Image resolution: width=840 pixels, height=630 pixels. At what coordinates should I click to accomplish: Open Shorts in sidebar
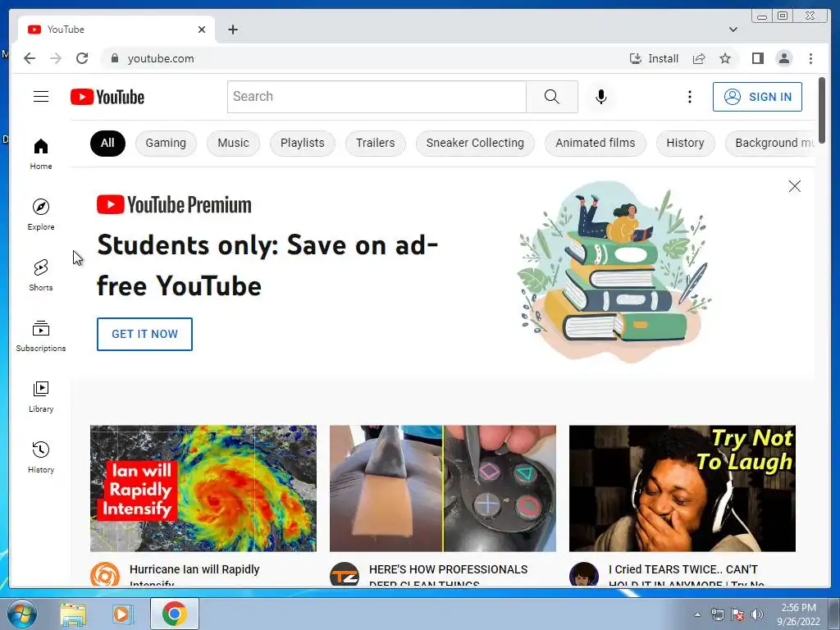pos(41,276)
